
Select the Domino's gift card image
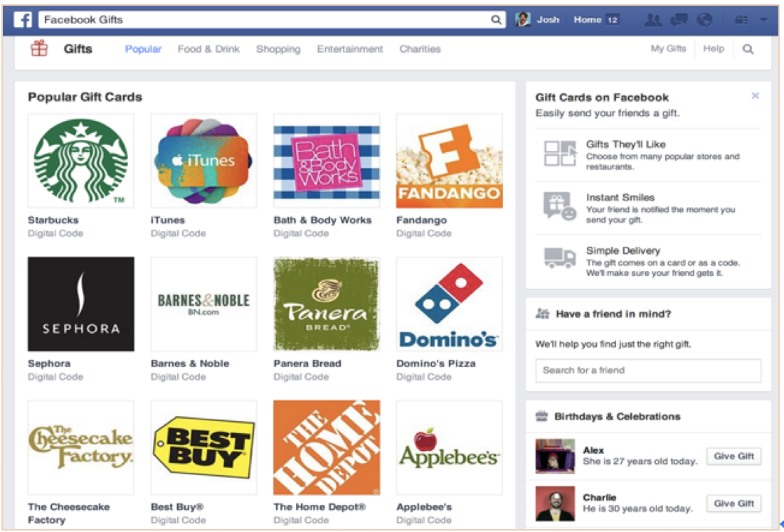(450, 304)
